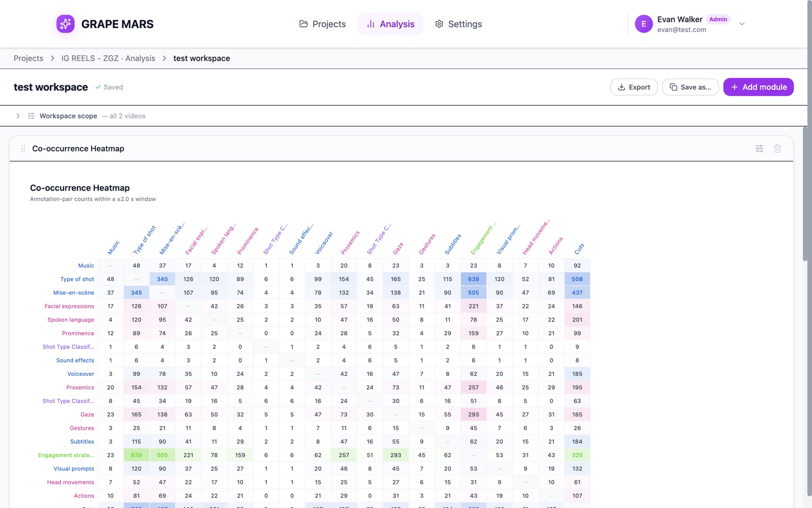Navigate to Projects breadcrumb

click(x=28, y=58)
